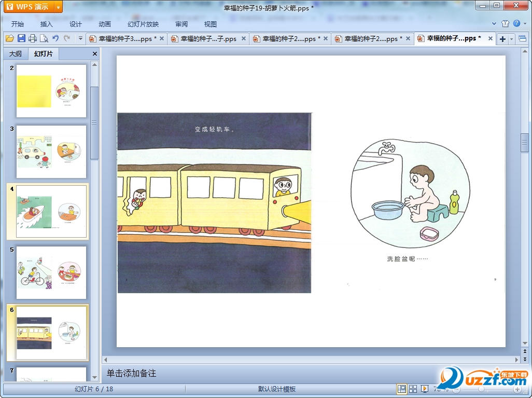This screenshot has height=398, width=532.
Task: Click the 变成轻轨车 train picture on slide
Action: (214, 203)
